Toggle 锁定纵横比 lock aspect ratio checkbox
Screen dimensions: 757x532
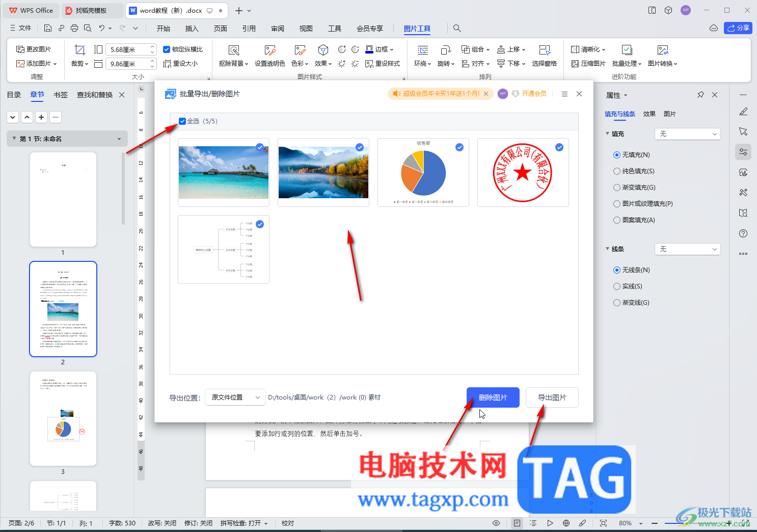click(x=166, y=49)
